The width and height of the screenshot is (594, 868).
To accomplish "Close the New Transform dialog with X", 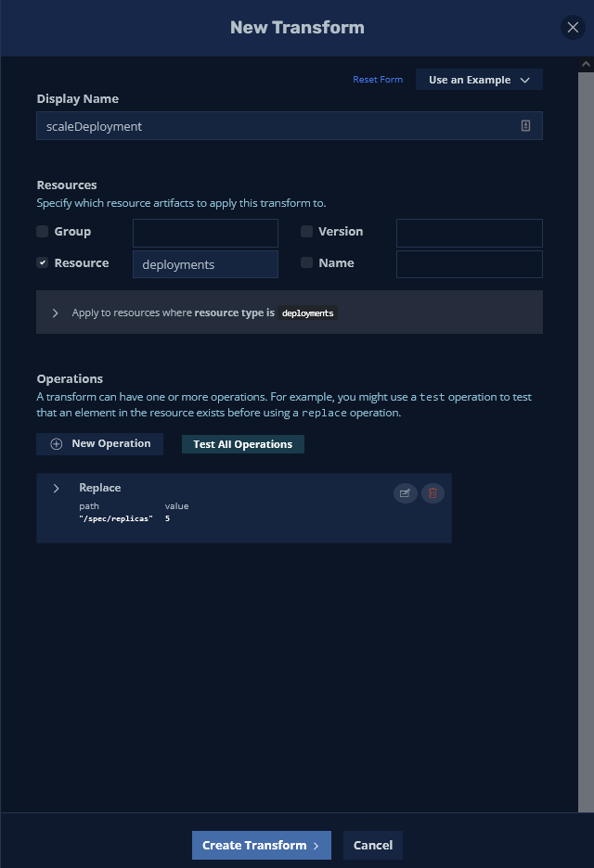I will [573, 28].
